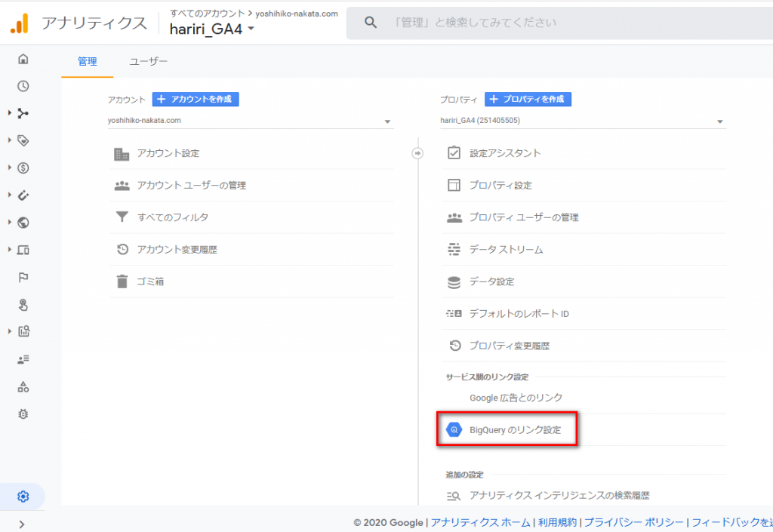
Task: Click the アナリティクス ホーム footer link
Action: [x=480, y=522]
